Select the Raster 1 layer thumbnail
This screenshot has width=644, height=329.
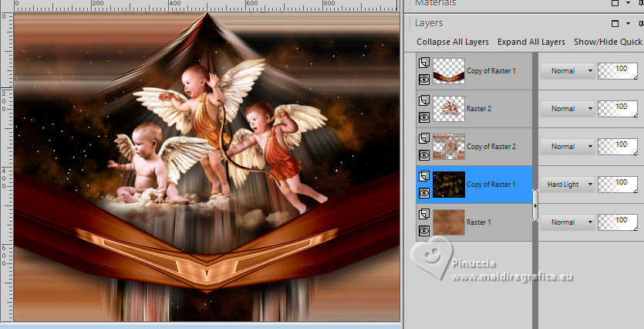coord(449,222)
